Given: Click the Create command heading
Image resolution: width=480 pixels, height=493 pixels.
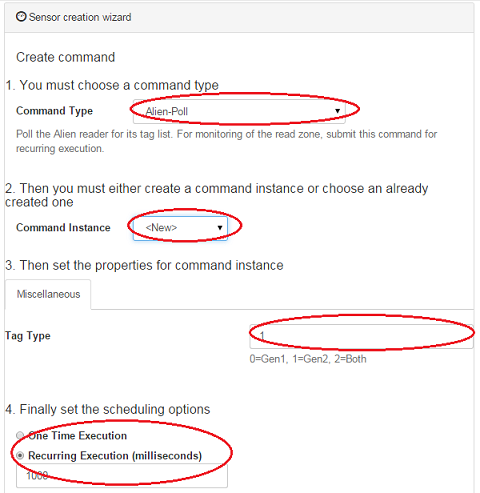Looking at the screenshot, I should pos(66,57).
